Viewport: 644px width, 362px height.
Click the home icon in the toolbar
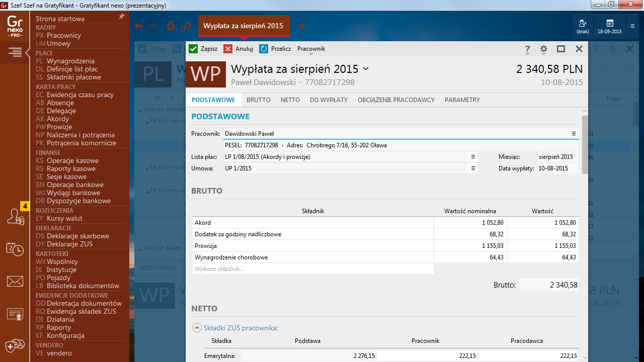pyautogui.click(x=170, y=25)
